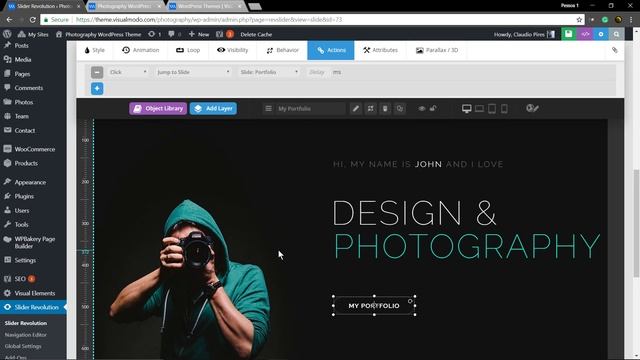Open My Sites in the admin bar
The image size is (640, 360).
[x=33, y=34]
